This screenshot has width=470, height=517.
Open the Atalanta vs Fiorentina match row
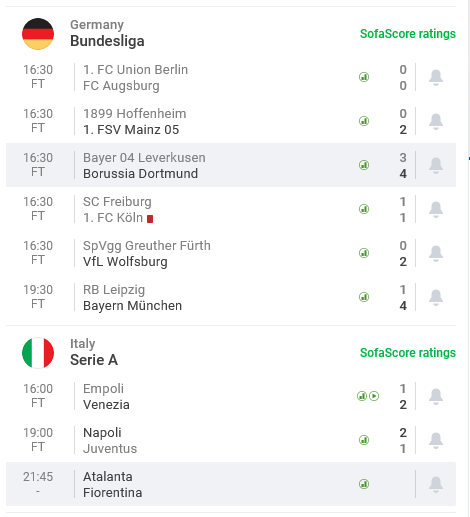[231, 484]
